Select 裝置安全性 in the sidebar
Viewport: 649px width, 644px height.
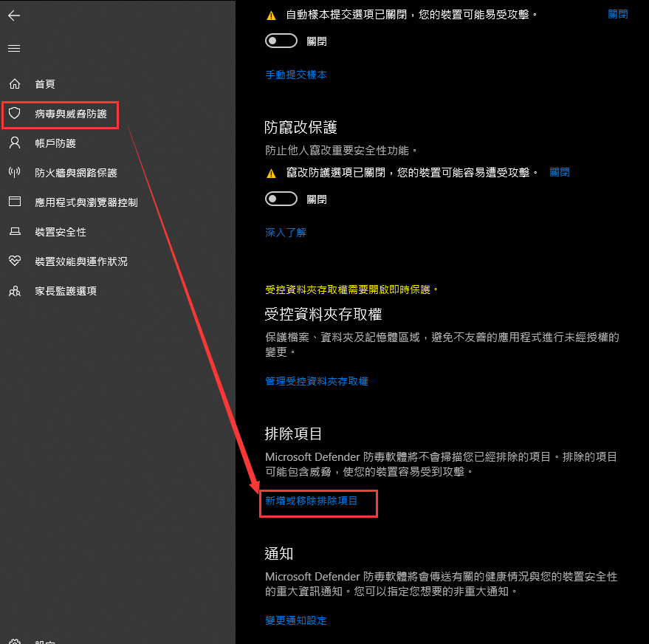click(61, 232)
